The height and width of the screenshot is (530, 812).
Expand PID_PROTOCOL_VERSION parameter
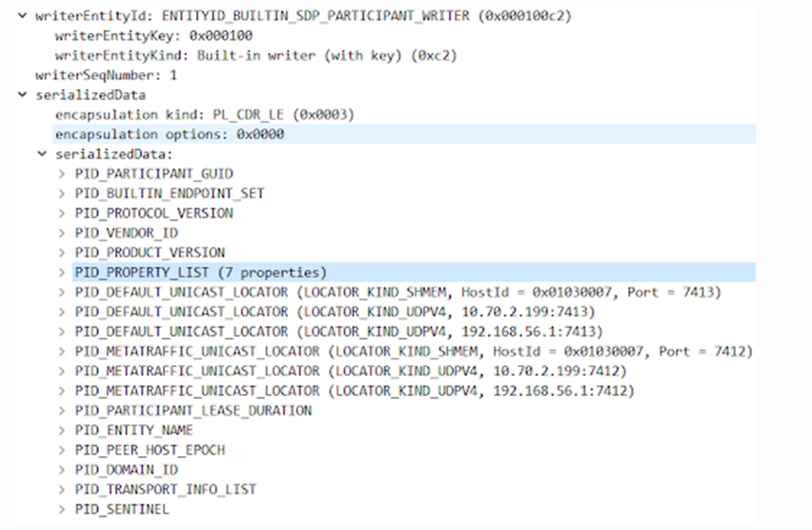pyautogui.click(x=61, y=214)
